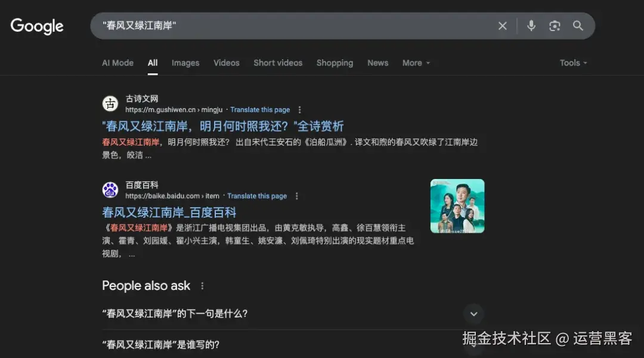Image resolution: width=644 pixels, height=358 pixels.
Task: Click Baike snippet mentioning 黄克敏执导
Action: click(x=258, y=241)
